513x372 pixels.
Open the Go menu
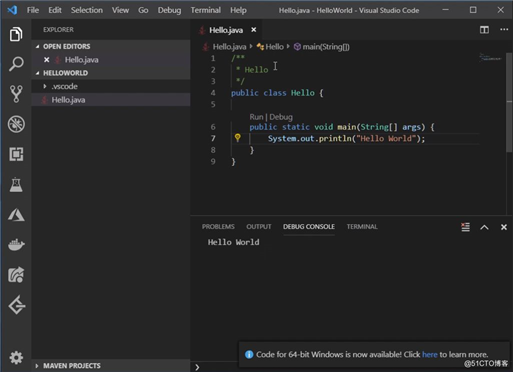point(143,10)
